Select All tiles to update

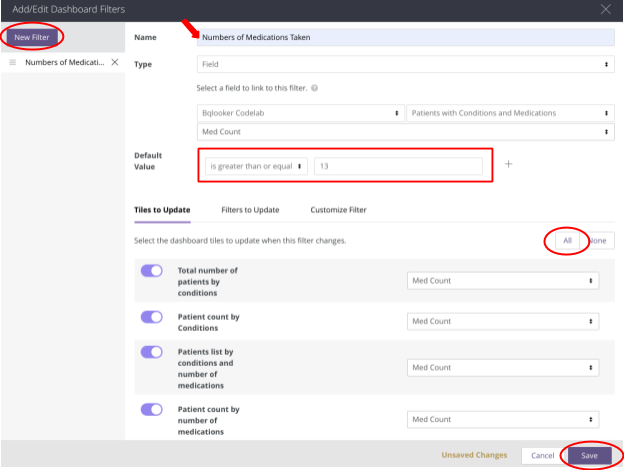point(567,241)
